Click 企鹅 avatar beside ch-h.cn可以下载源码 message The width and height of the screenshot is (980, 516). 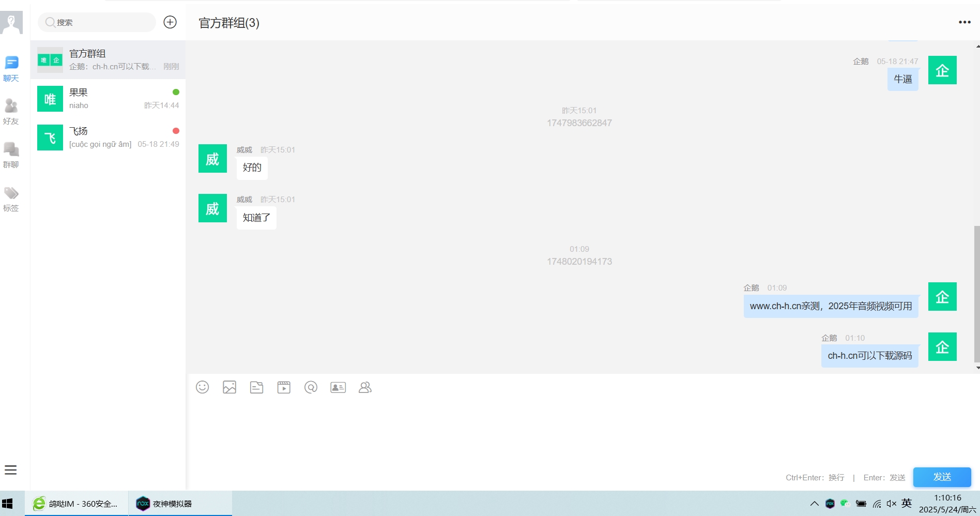[942, 346]
